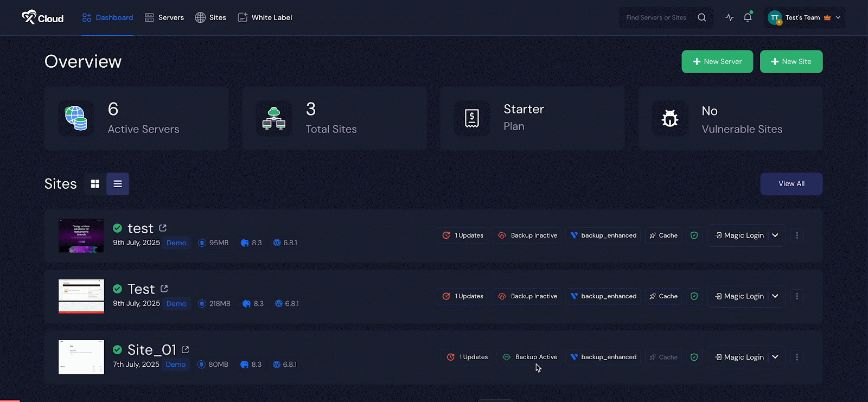Click backup_enhanced tag in Site_01 row
Screen dimensions: 868x402
603,357
